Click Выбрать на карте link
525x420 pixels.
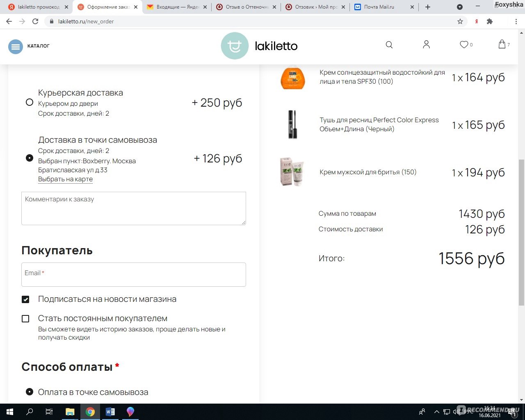coord(65,179)
